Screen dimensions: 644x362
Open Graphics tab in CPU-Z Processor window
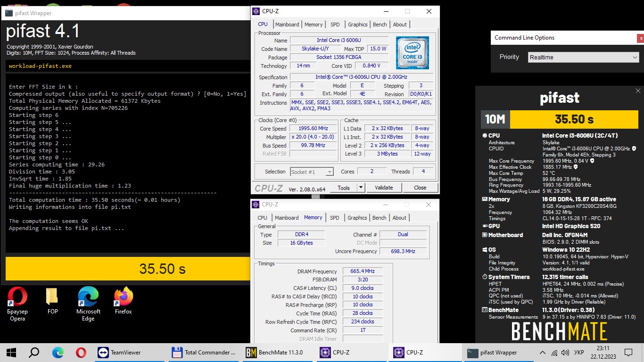(357, 25)
